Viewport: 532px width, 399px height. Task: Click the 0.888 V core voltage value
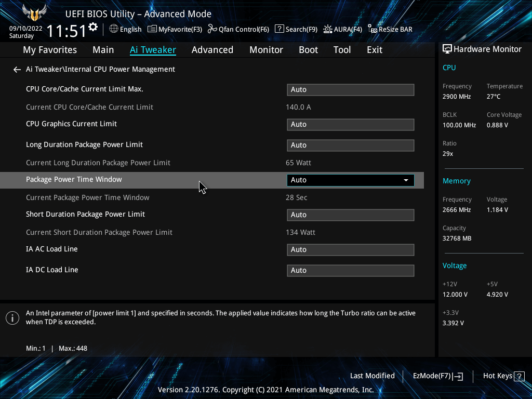point(497,125)
